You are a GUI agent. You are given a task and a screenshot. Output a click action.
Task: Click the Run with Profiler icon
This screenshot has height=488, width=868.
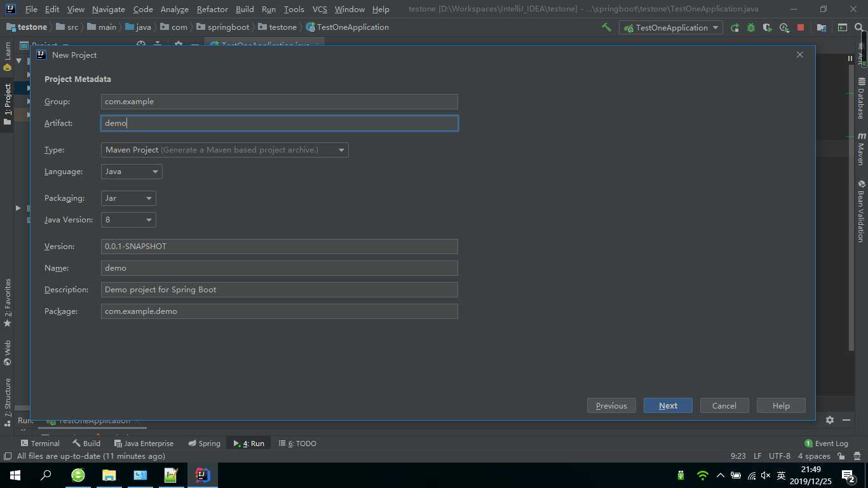point(784,27)
